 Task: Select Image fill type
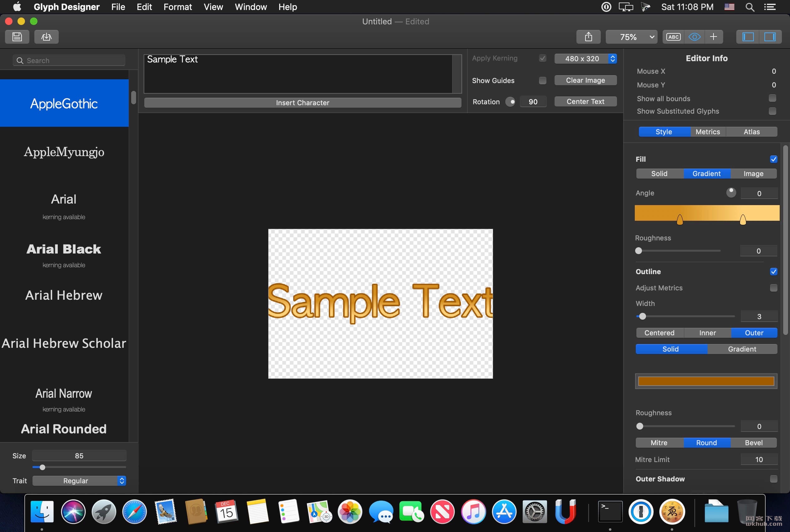click(x=753, y=173)
